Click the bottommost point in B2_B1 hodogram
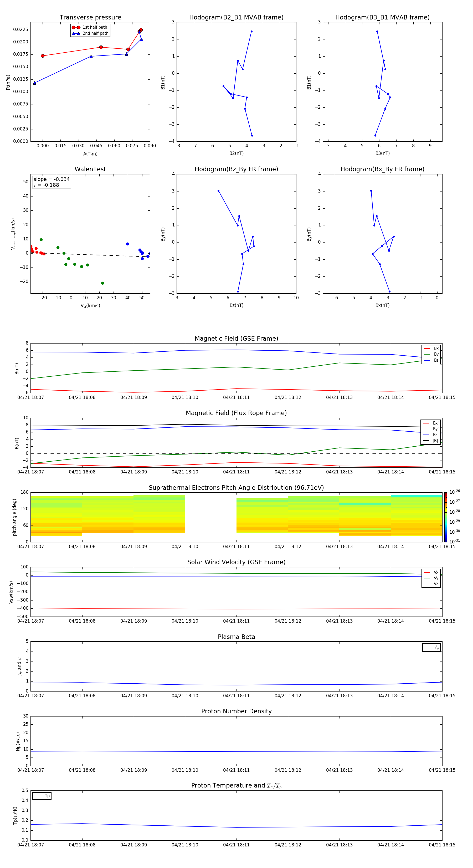This screenshot has width=473, height=868. point(252,135)
